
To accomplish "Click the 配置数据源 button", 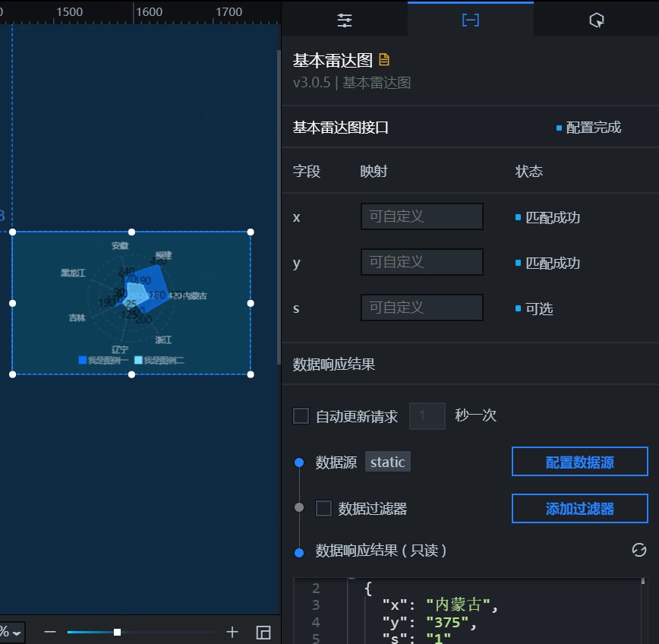I will pos(579,462).
